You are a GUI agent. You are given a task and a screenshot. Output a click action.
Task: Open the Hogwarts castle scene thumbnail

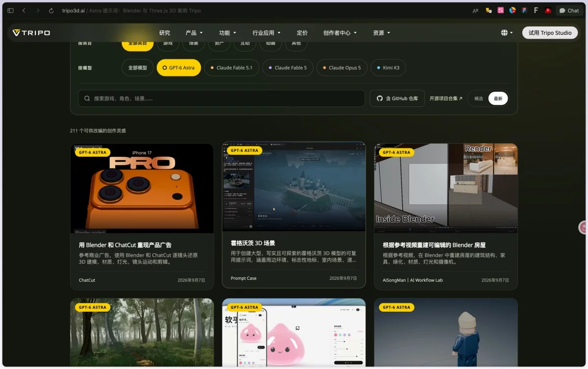coord(294,187)
